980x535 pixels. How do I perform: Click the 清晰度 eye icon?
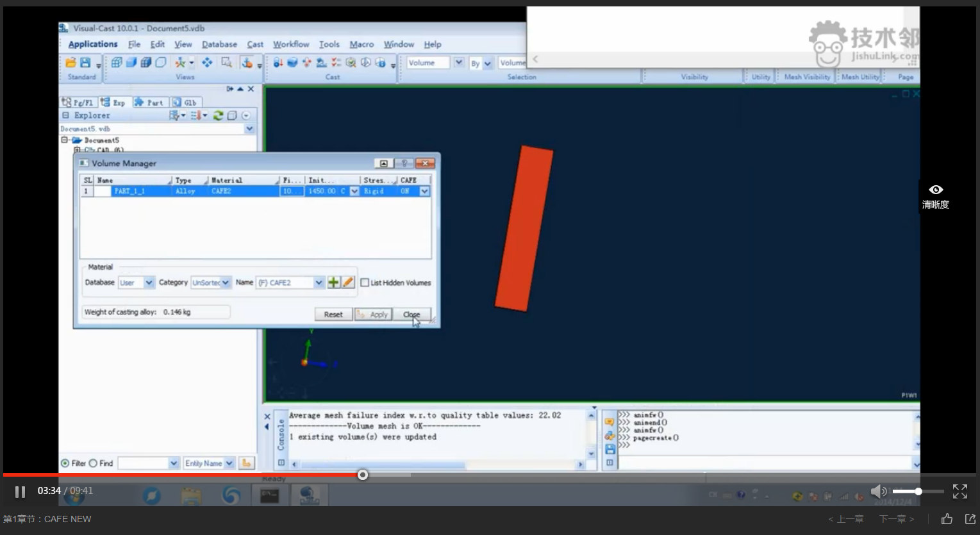pos(936,190)
